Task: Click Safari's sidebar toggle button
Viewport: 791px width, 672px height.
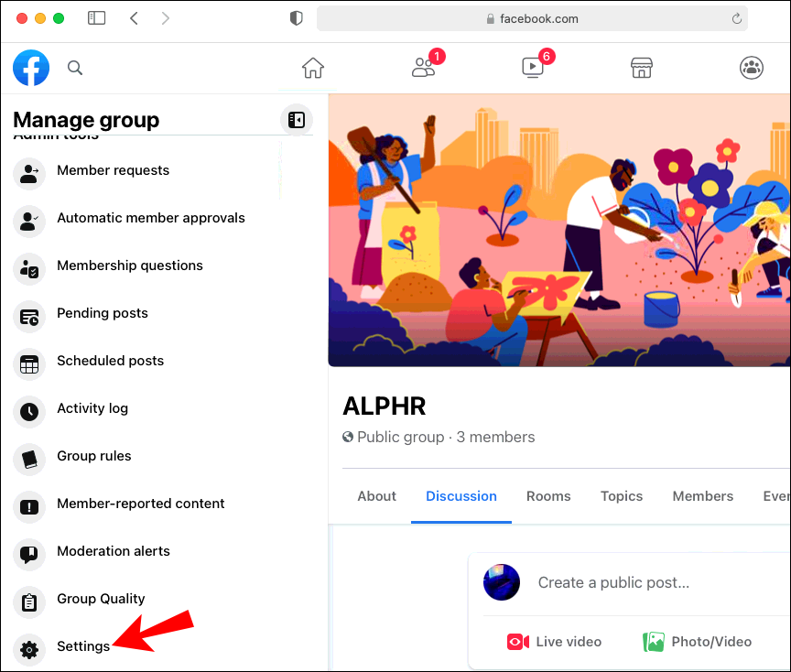Action: pyautogui.click(x=96, y=18)
